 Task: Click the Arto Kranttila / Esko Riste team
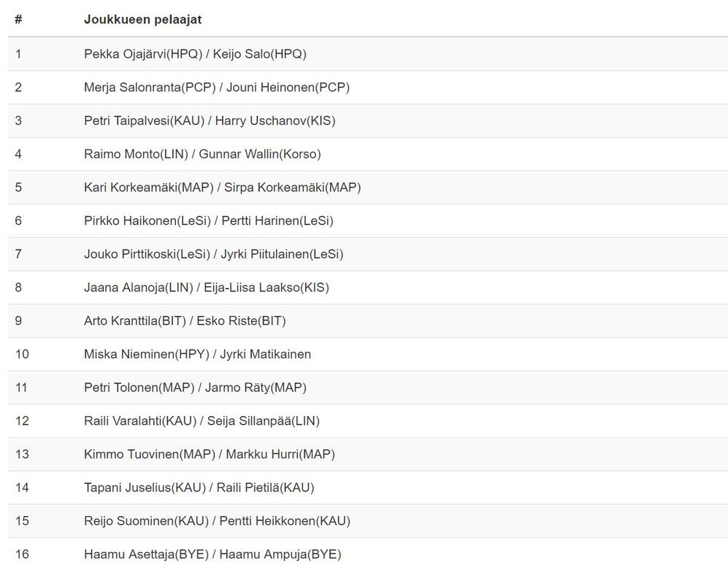185,321
